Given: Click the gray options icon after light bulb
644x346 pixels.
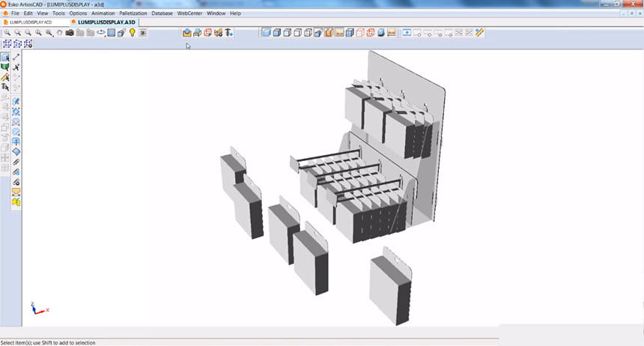Looking at the screenshot, I should 142,32.
